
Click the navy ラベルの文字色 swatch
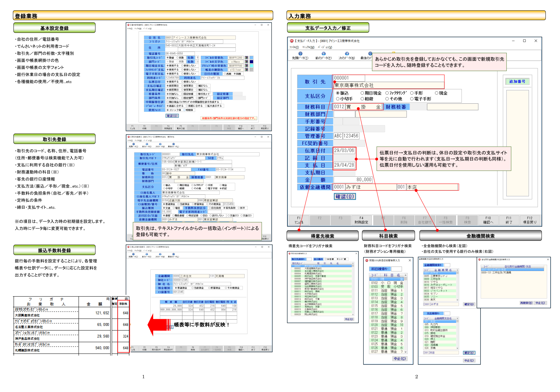(251, 62)
